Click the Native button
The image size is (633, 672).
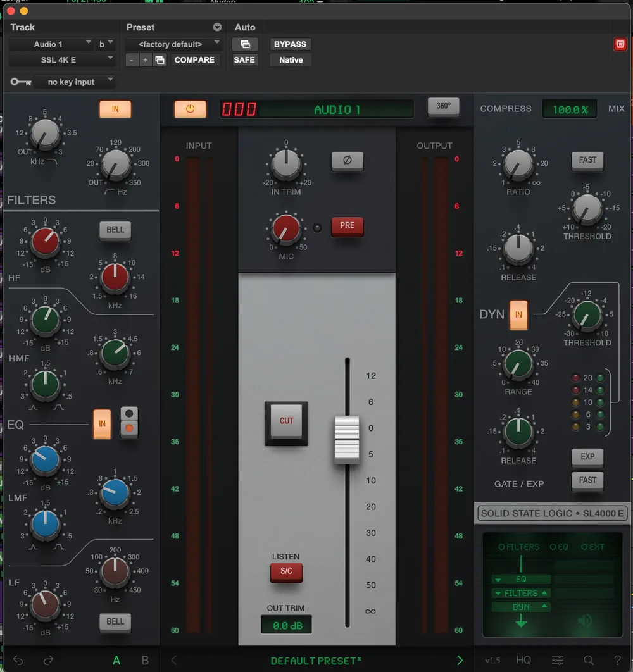291,60
